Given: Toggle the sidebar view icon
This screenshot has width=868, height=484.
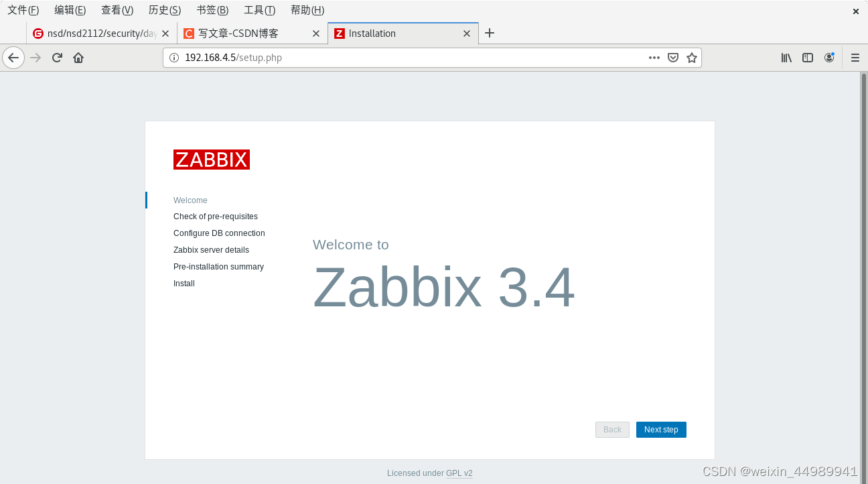Looking at the screenshot, I should 808,58.
